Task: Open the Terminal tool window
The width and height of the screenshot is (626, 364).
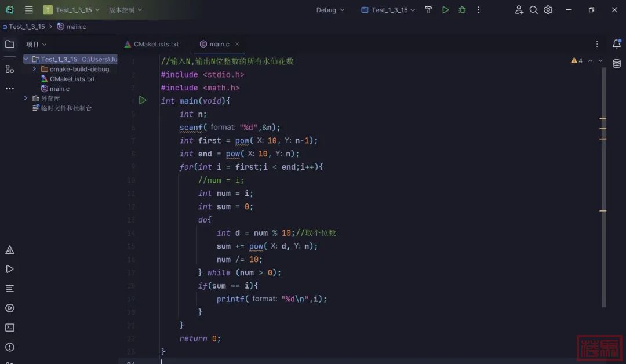Action: coord(10,327)
